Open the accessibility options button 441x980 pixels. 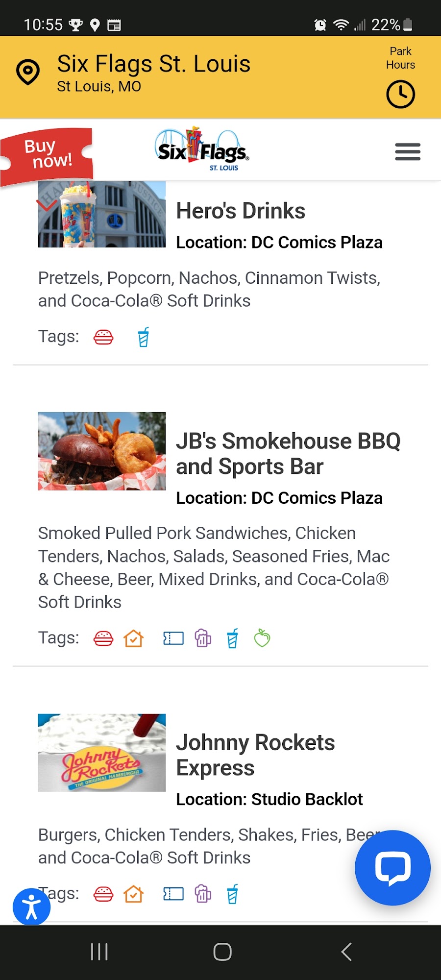[31, 907]
